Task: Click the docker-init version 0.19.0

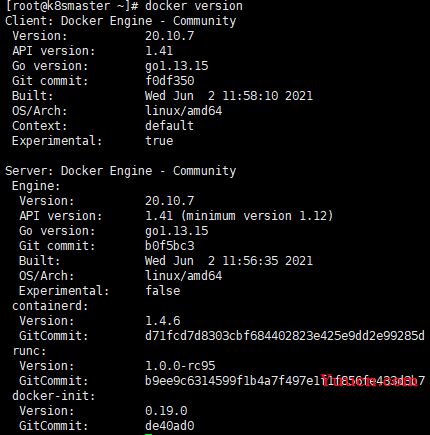Action: coord(166,411)
